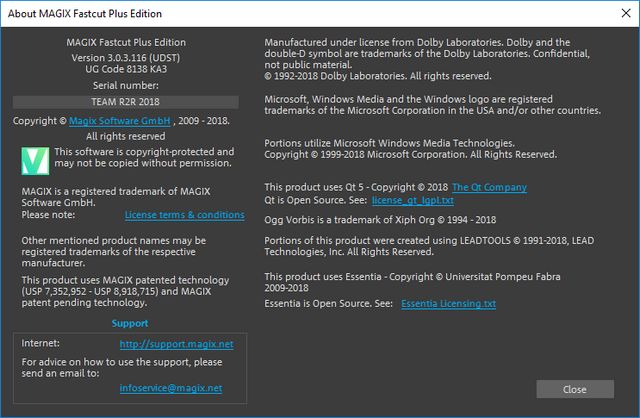Click the Support section heading
The image size is (640, 418).
point(129,324)
